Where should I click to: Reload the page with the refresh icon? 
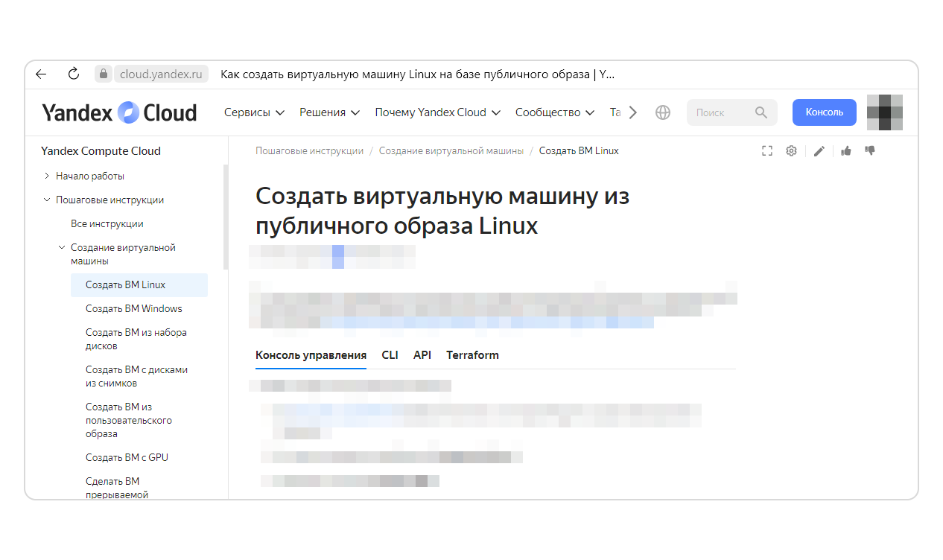click(x=73, y=74)
